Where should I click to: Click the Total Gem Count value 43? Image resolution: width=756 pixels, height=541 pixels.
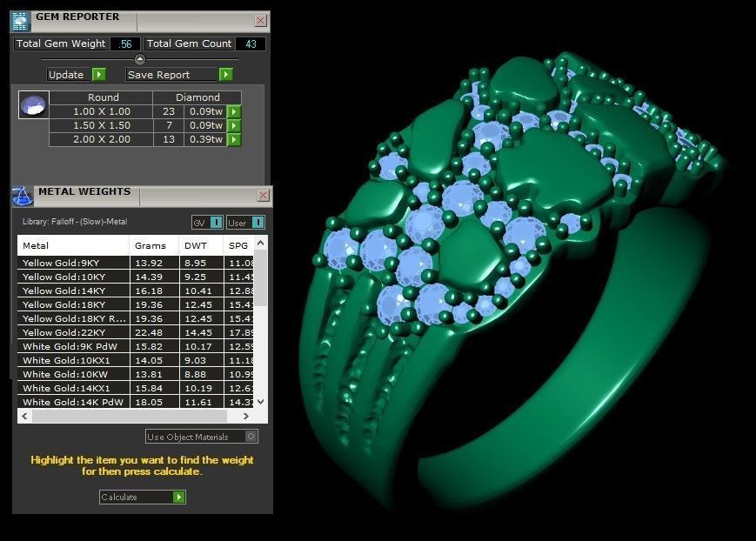tap(251, 43)
